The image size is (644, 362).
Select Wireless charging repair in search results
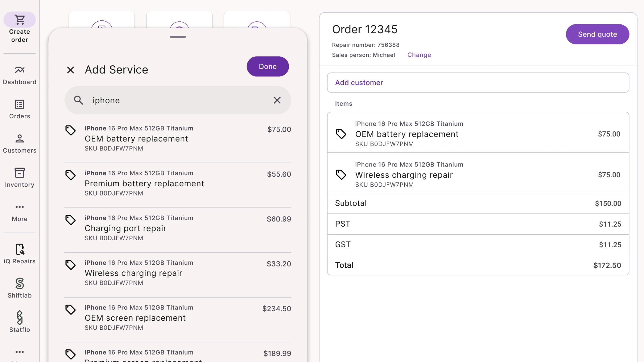click(x=178, y=275)
